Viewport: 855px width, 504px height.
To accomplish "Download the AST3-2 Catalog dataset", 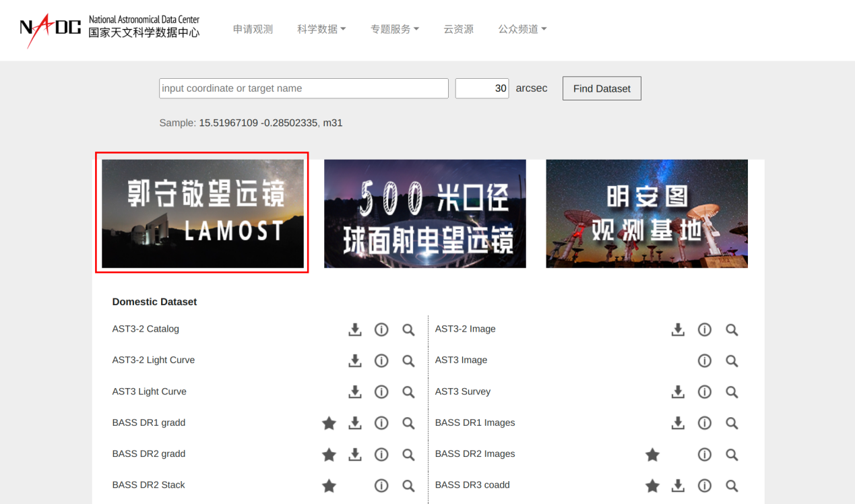I will [355, 329].
